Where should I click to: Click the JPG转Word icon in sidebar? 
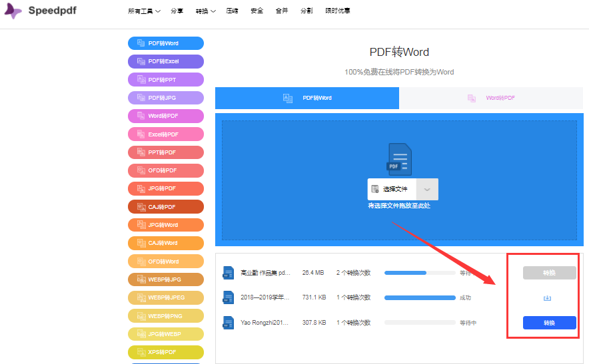141,225
